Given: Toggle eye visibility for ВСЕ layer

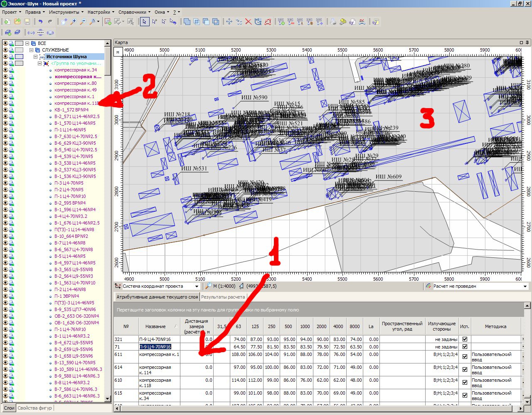Looking at the screenshot, I should [x=5, y=43].
